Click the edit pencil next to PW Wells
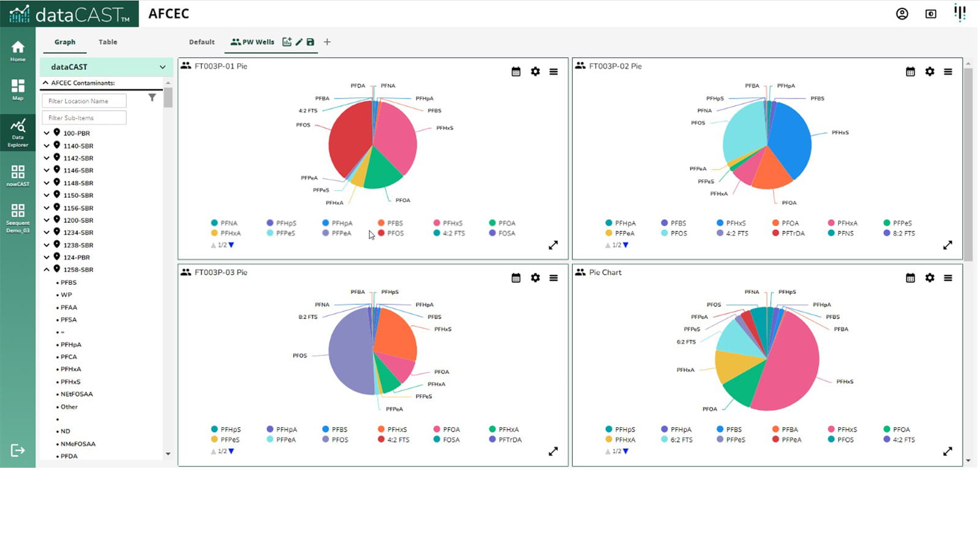980x551 pixels. [299, 42]
